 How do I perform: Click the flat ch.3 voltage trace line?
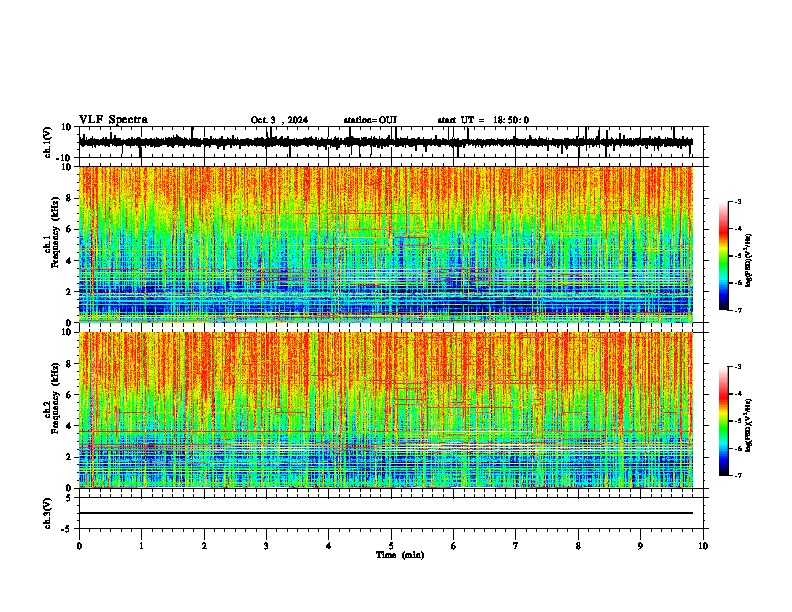(x=386, y=513)
